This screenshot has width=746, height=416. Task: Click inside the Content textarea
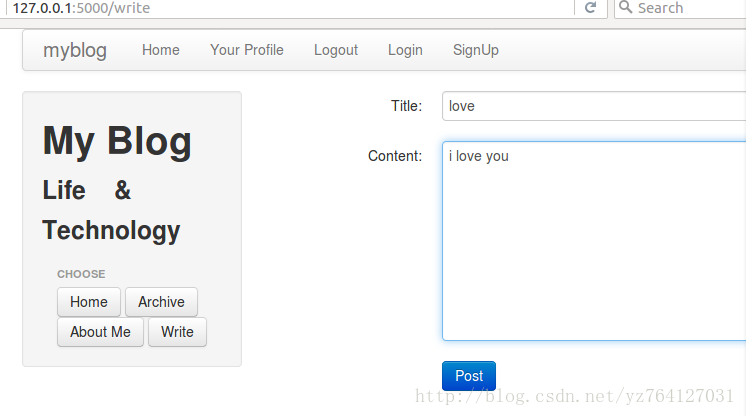(594, 241)
